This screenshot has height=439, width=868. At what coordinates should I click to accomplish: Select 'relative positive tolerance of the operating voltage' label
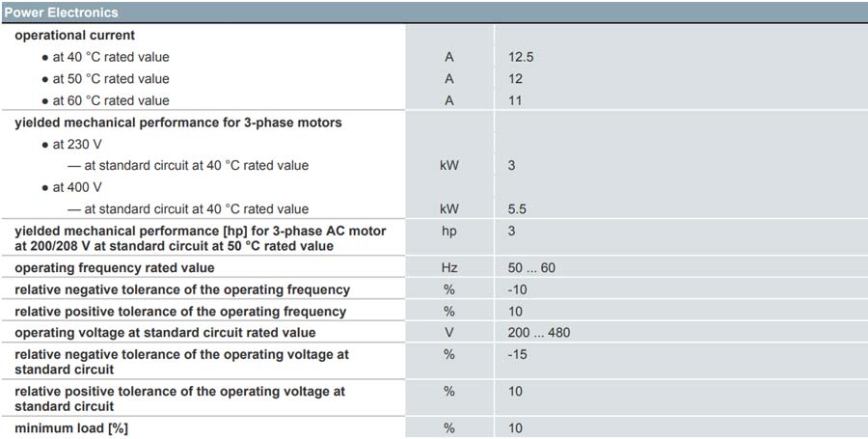click(x=180, y=398)
